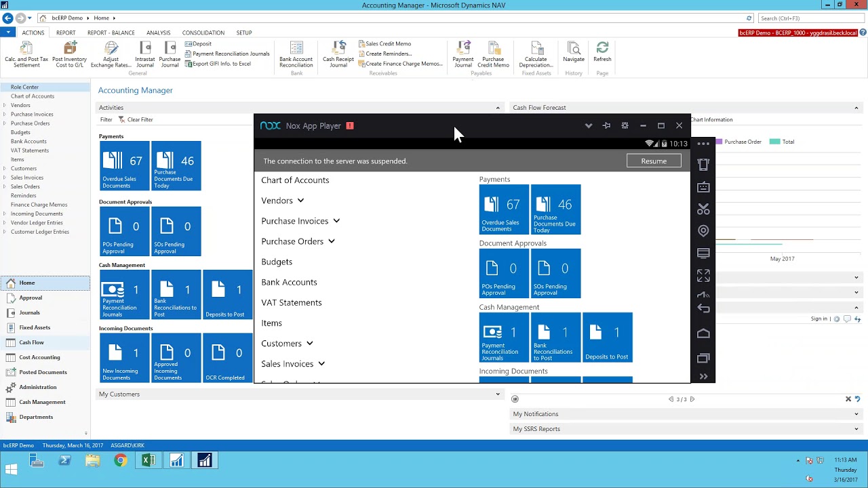Expand the My Customers part
The image size is (868, 488).
(x=498, y=394)
